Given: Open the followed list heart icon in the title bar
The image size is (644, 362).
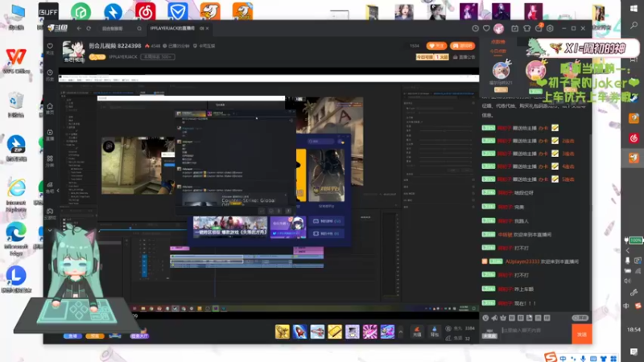Looking at the screenshot, I should (x=486, y=28).
